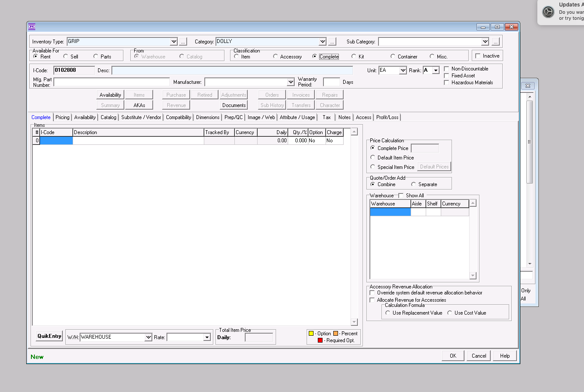
Task: Click the yellow Option legend swatch
Action: pos(311,334)
